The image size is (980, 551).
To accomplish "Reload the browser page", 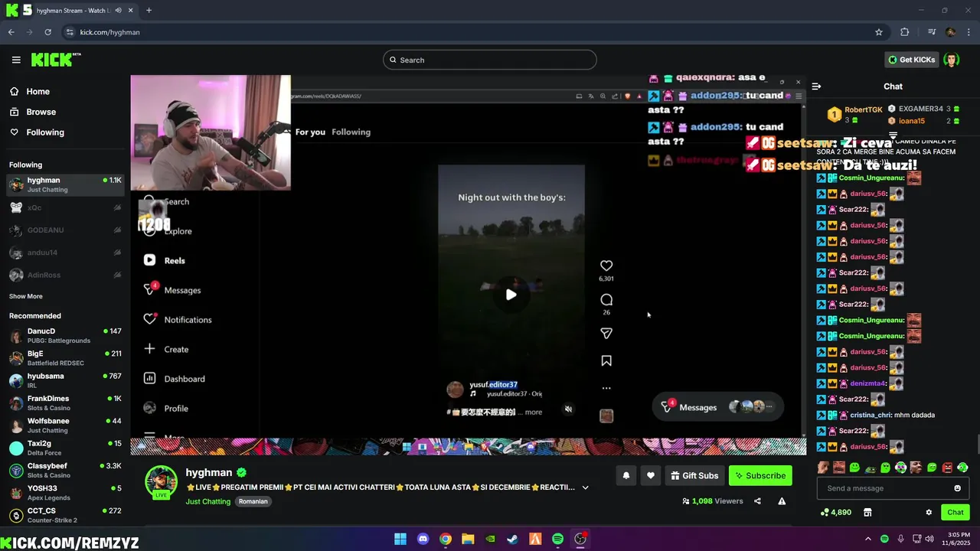I will 47,32.
